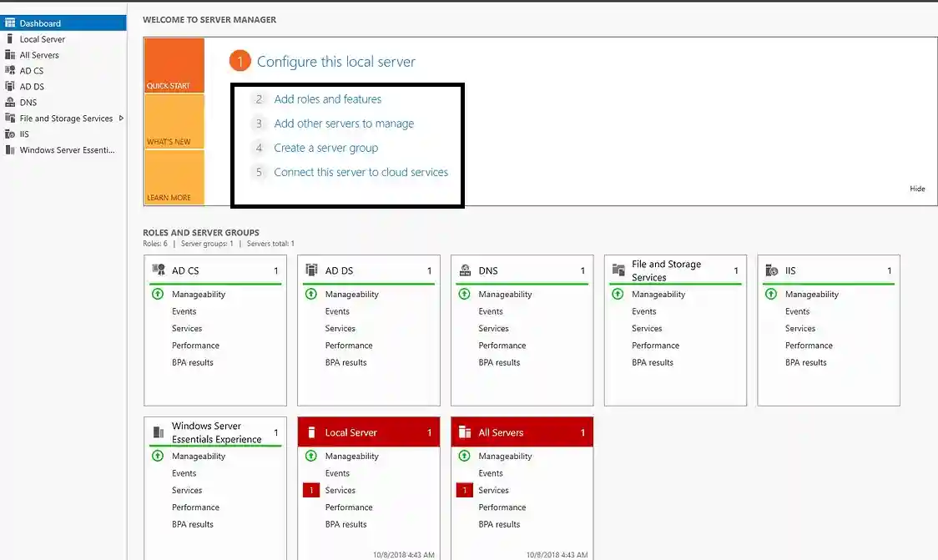The image size is (938, 560).
Task: Click Events in the IIS tile
Action: (x=798, y=311)
